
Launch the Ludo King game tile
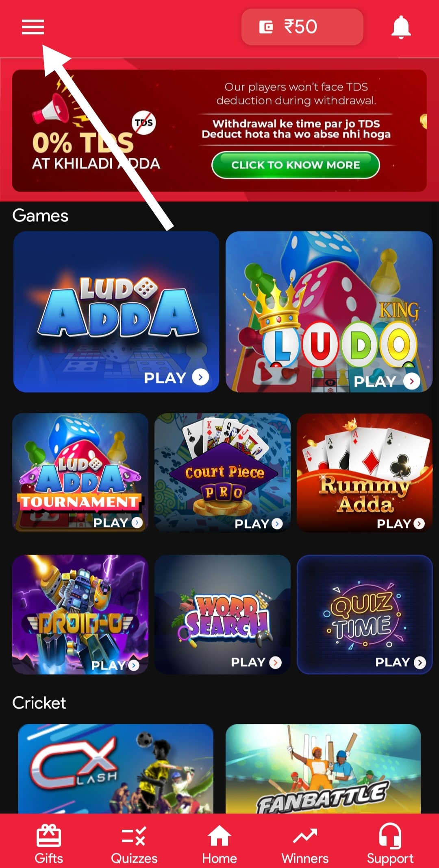tap(329, 312)
